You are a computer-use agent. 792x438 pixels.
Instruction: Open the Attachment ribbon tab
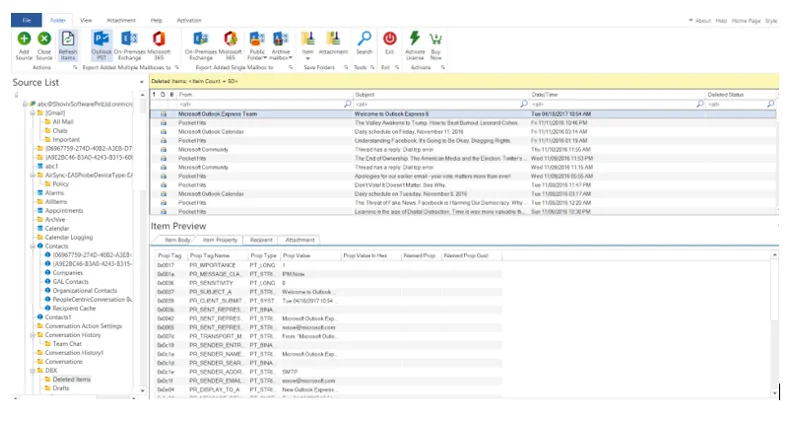(x=121, y=20)
